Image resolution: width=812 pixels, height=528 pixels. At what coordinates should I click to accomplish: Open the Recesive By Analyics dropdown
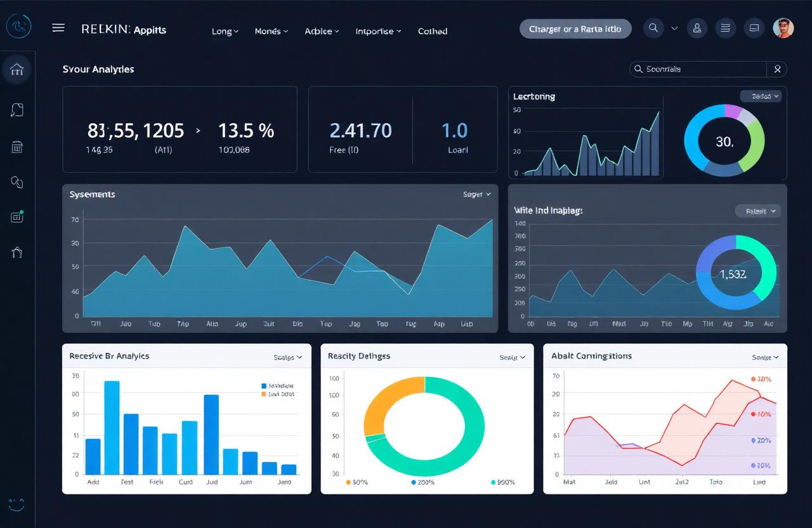(288, 357)
